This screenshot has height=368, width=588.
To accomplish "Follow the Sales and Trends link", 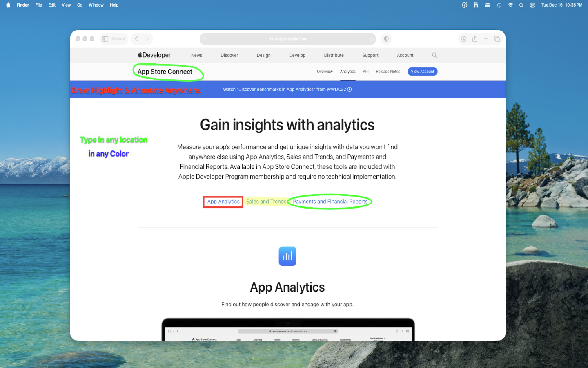I will pos(266,202).
